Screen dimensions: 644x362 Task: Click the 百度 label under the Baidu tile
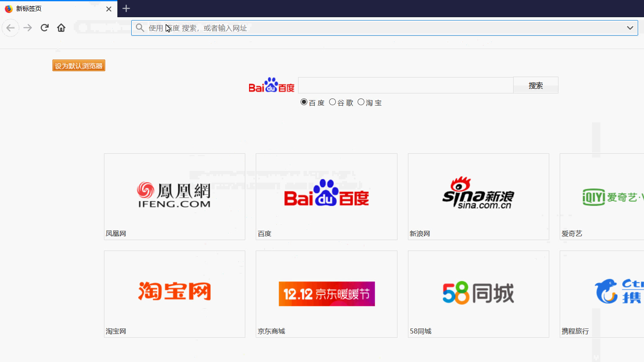265,234
